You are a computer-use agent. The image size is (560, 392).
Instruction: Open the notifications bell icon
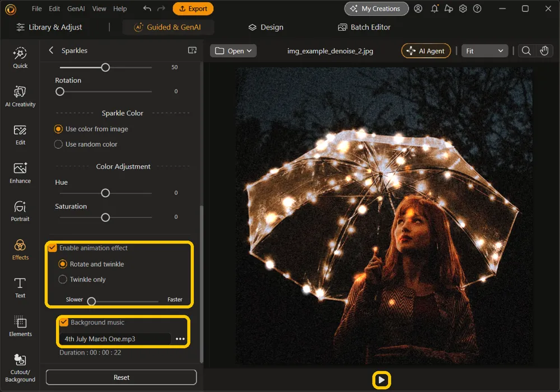[435, 8]
